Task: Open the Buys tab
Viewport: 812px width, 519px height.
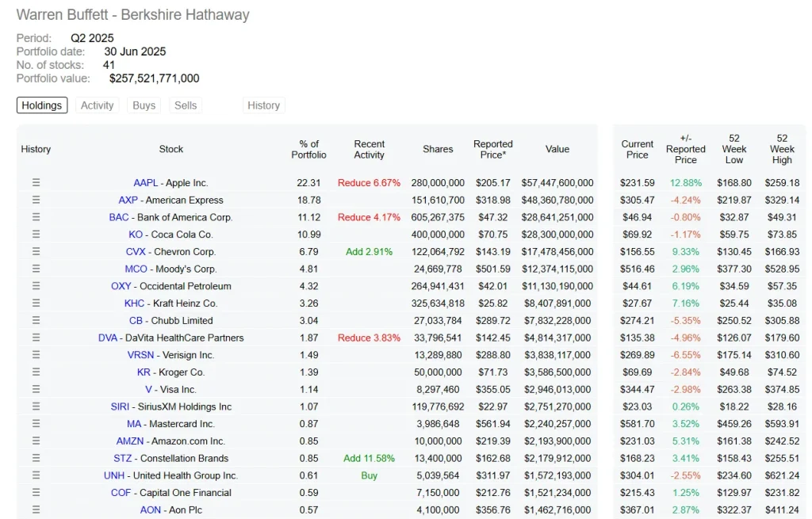Action: pyautogui.click(x=144, y=105)
